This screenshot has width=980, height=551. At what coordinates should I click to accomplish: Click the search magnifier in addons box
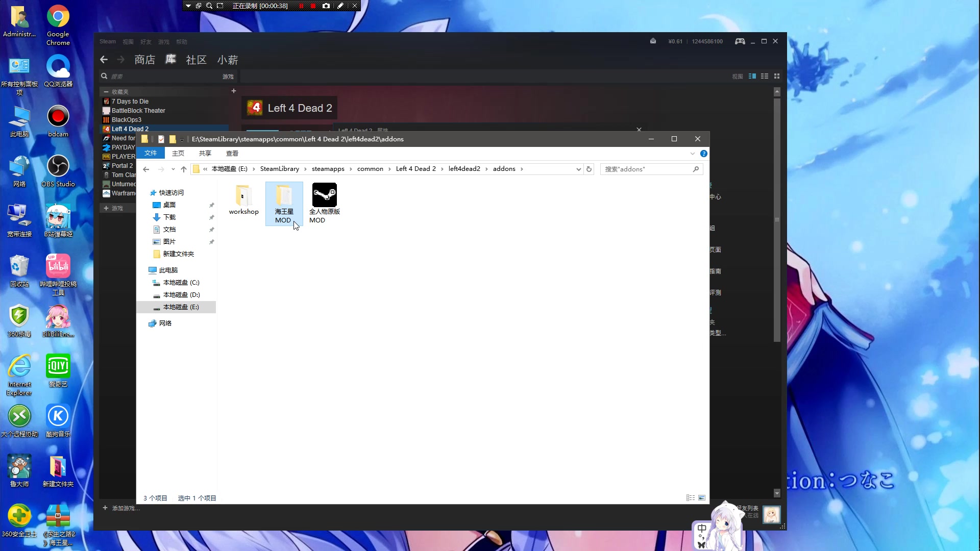(x=696, y=169)
